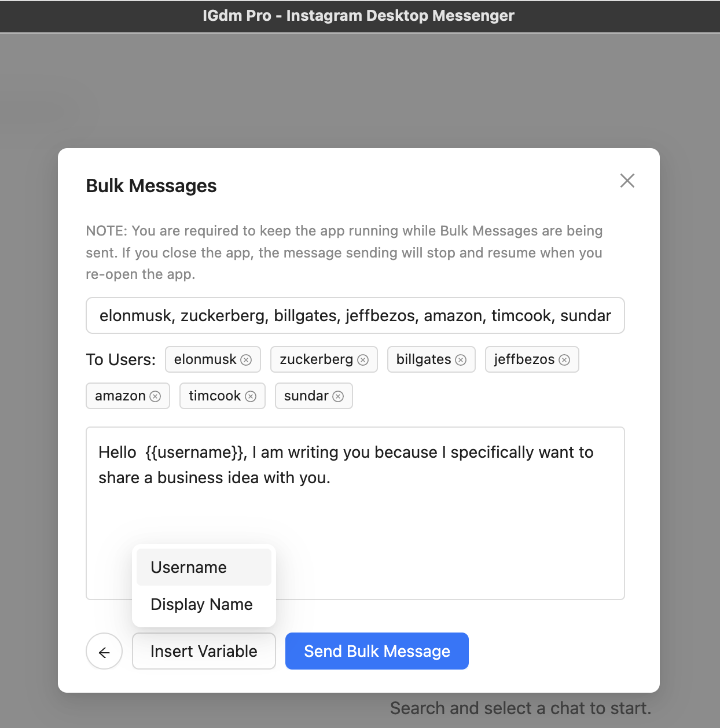Choose Username from variable menu
720x728 pixels.
point(204,567)
